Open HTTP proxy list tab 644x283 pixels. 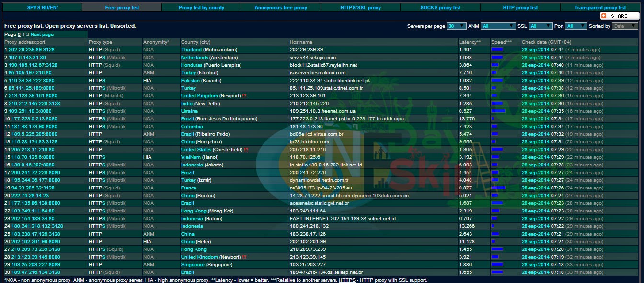(x=520, y=7)
